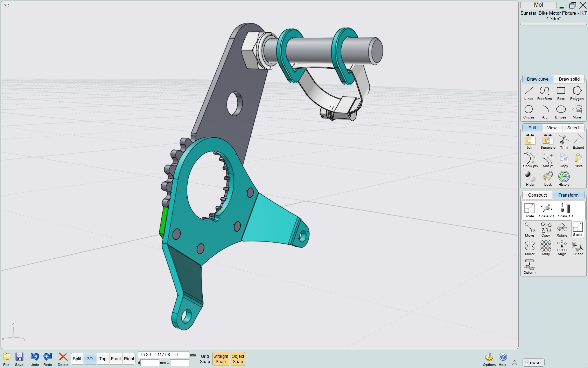This screenshot has width=588, height=368.
Task: Click the Add pt tool
Action: [x=548, y=161]
